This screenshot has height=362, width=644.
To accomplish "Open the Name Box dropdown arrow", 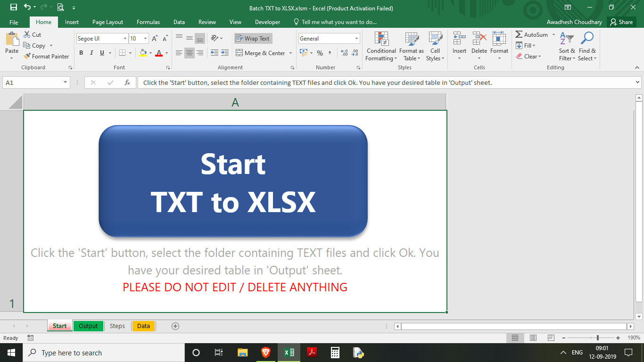I will click(x=66, y=82).
